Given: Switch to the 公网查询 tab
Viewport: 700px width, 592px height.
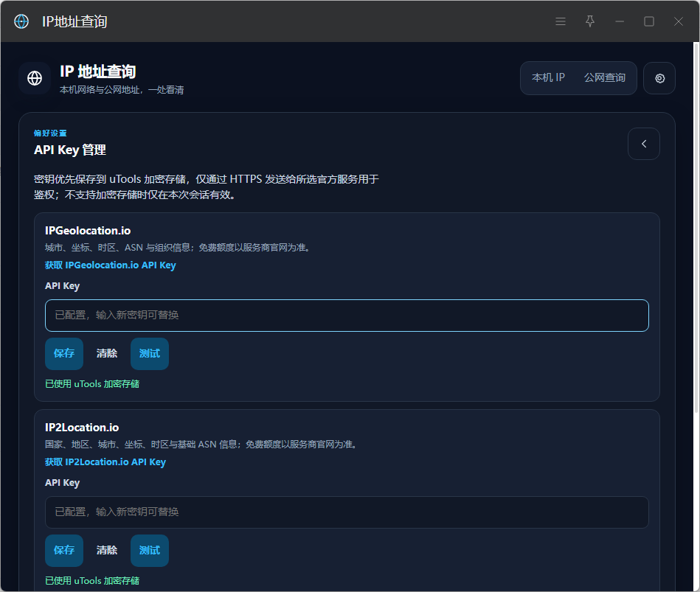Looking at the screenshot, I should pyautogui.click(x=604, y=77).
